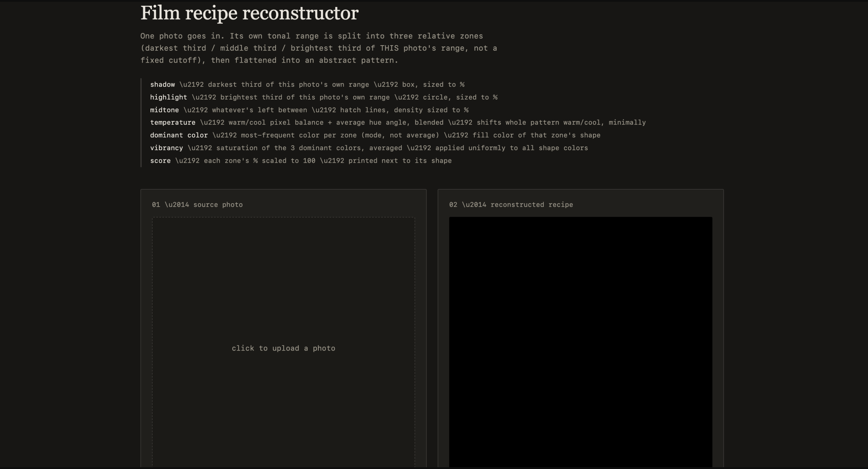Click the 'Film recipe reconstructor' heading

(249, 14)
